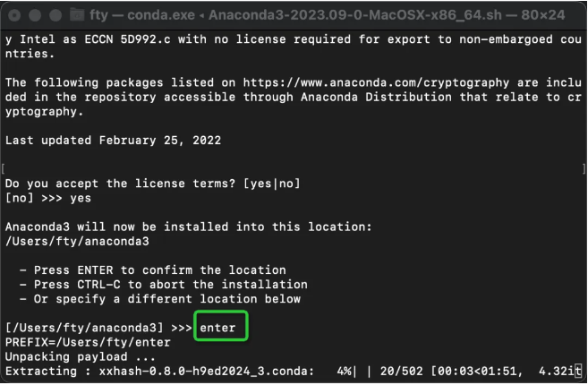
Task: Click the xxhash-0.8.0 package name being extracted
Action: coord(196,371)
